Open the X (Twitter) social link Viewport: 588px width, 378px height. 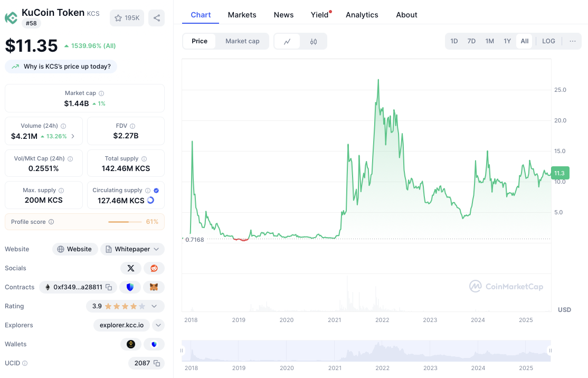[x=131, y=268]
